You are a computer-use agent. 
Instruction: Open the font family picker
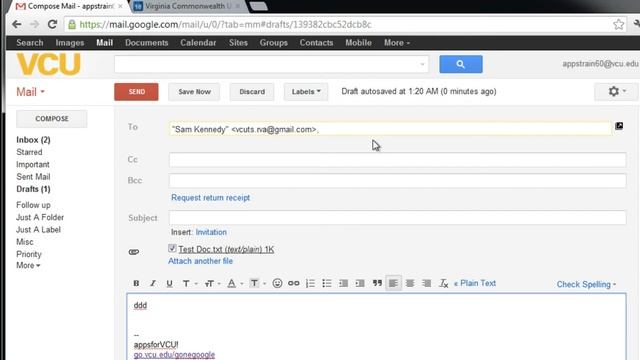[x=189, y=283]
